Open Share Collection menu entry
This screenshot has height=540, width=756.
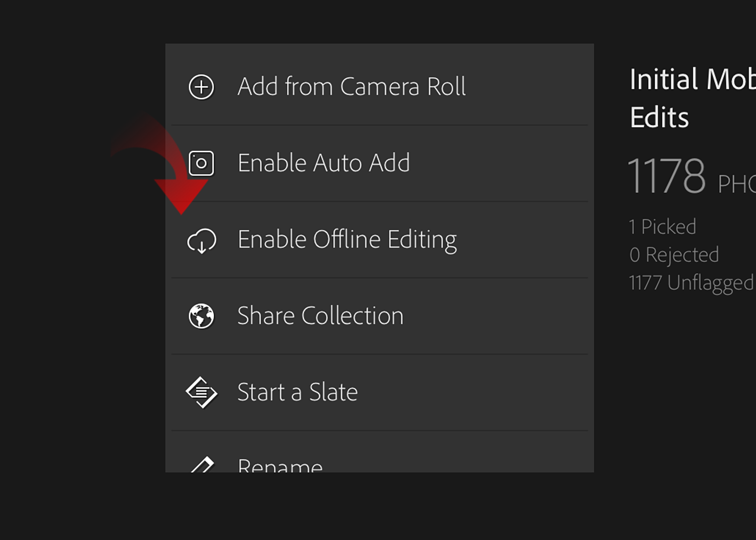coord(380,316)
